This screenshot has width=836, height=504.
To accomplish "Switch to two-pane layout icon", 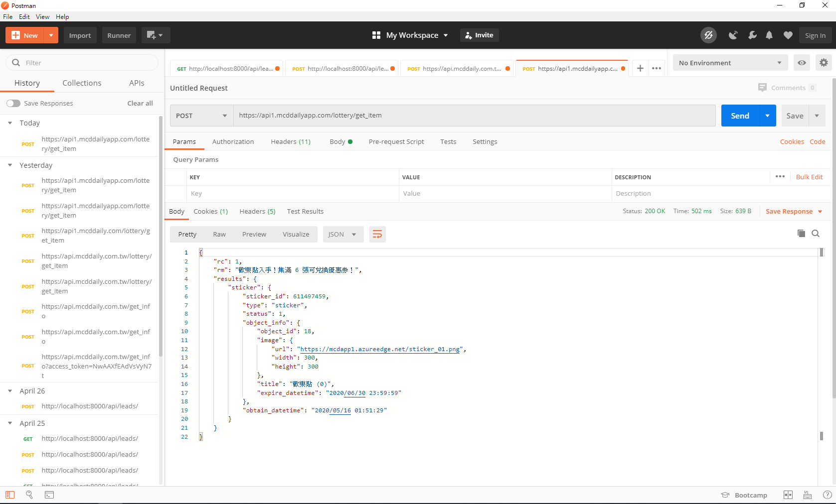I will 788,495.
